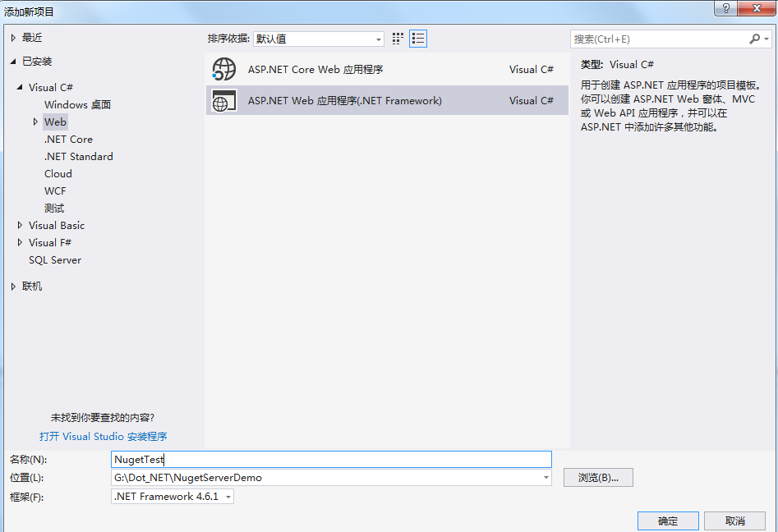This screenshot has height=532, width=778.
Task: Select the 联机 tree label
Action: click(x=32, y=286)
